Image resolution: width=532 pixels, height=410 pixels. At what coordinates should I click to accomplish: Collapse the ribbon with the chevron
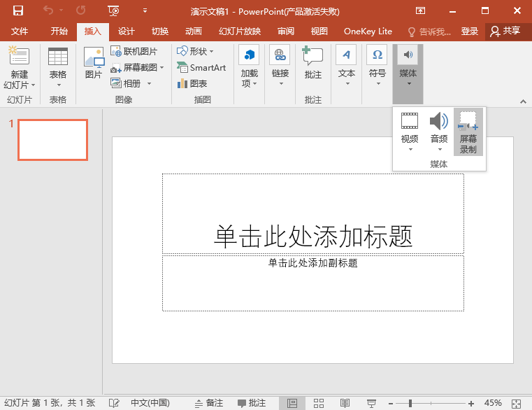pyautogui.click(x=523, y=101)
